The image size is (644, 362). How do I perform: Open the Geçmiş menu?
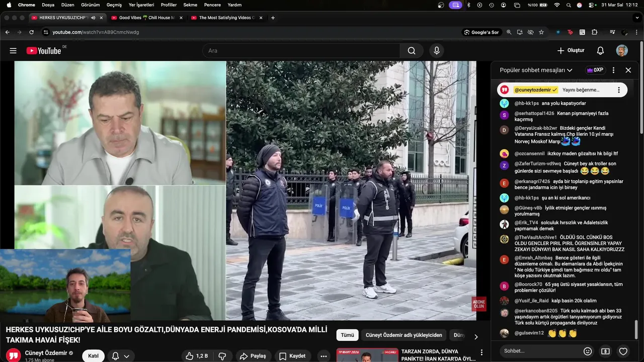pyautogui.click(x=114, y=5)
